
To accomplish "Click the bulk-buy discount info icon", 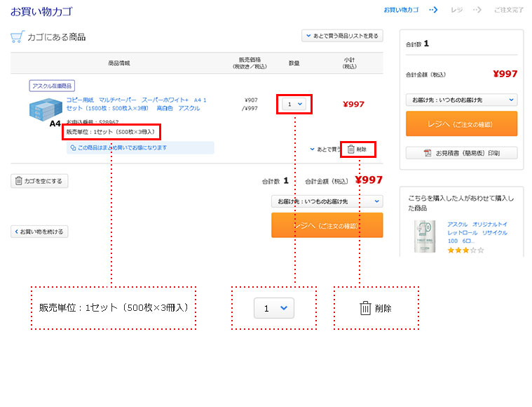I will click(74, 148).
